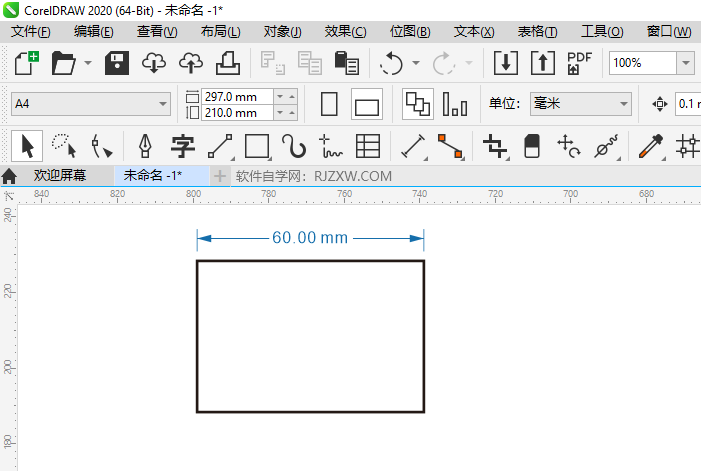The image size is (701, 471).
Task: Open the 文件(F) menu
Action: coord(30,32)
